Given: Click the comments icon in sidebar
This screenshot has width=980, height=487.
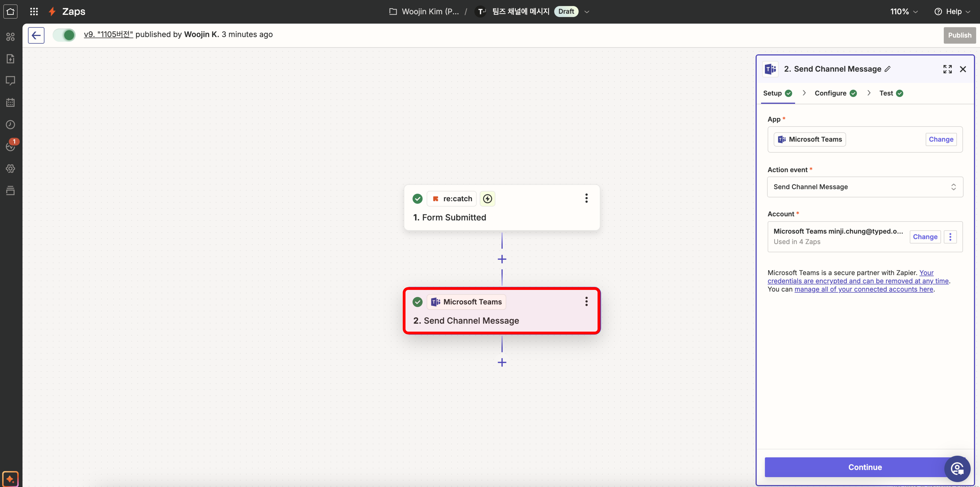Looking at the screenshot, I should tap(10, 80).
